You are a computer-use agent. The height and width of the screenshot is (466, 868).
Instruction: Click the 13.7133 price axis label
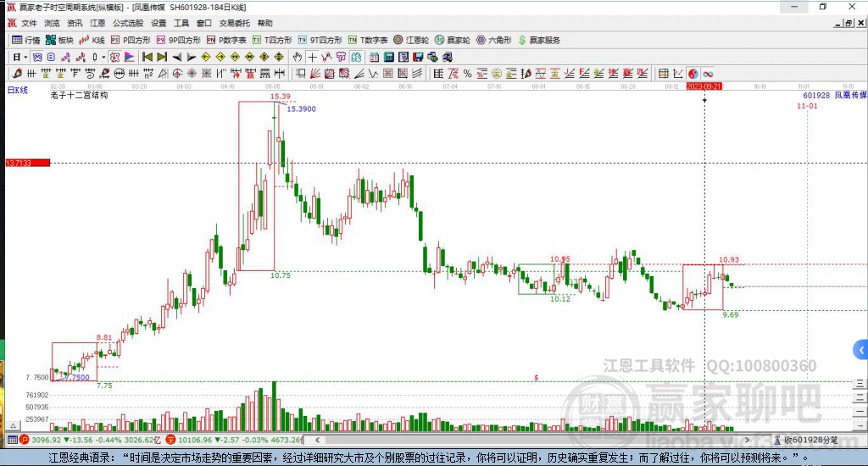click(28, 163)
